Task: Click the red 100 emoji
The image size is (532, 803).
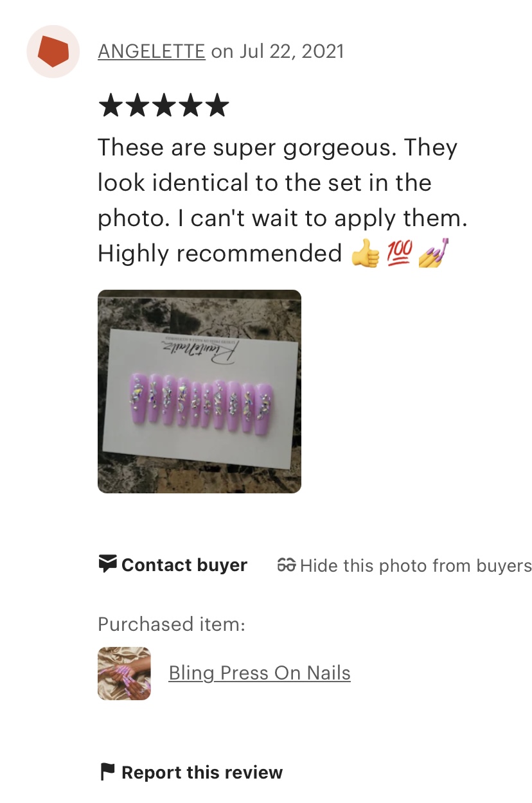Action: 399,254
